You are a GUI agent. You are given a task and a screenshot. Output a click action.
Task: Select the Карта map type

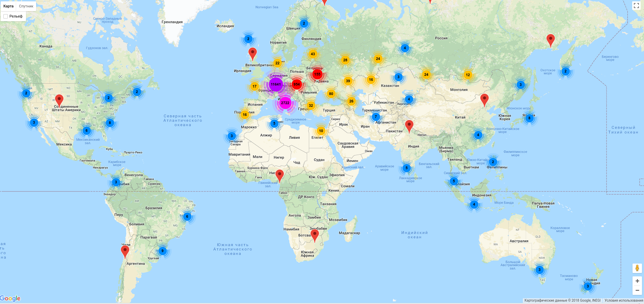(8, 6)
